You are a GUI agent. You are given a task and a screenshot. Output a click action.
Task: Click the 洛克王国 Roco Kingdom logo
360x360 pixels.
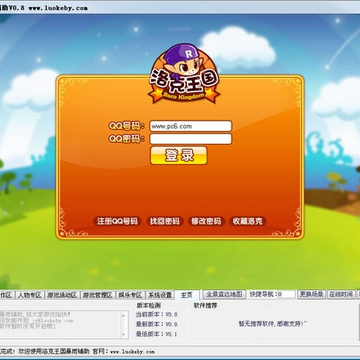coord(184,73)
